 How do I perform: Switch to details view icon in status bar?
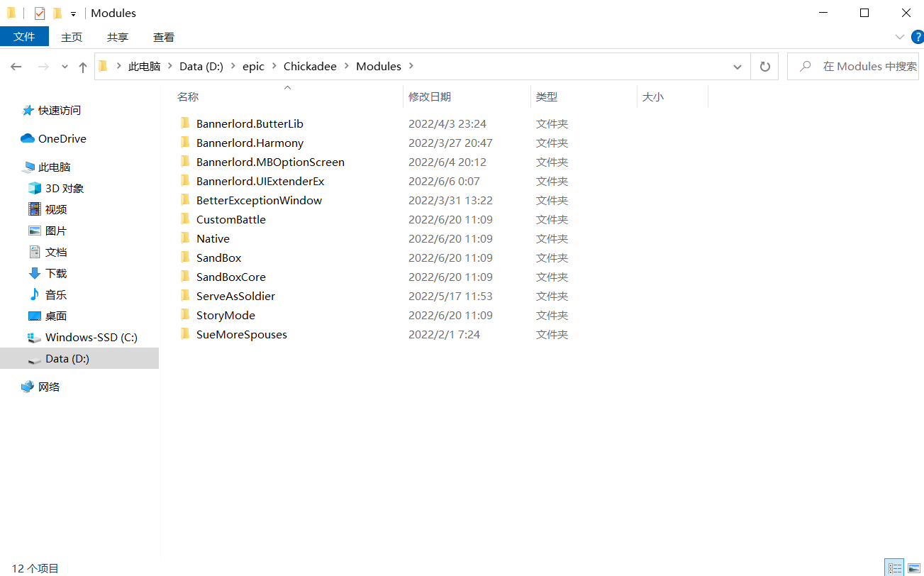point(895,567)
